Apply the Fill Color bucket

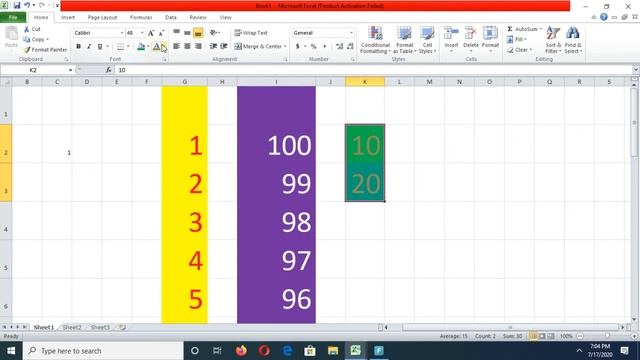coord(141,47)
